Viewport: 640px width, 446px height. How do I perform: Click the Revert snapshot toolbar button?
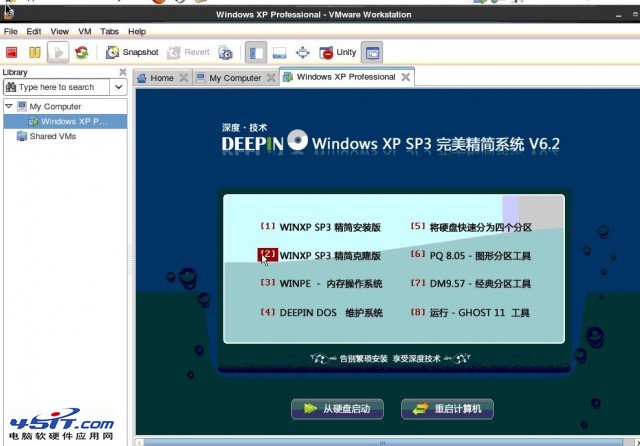[189, 52]
